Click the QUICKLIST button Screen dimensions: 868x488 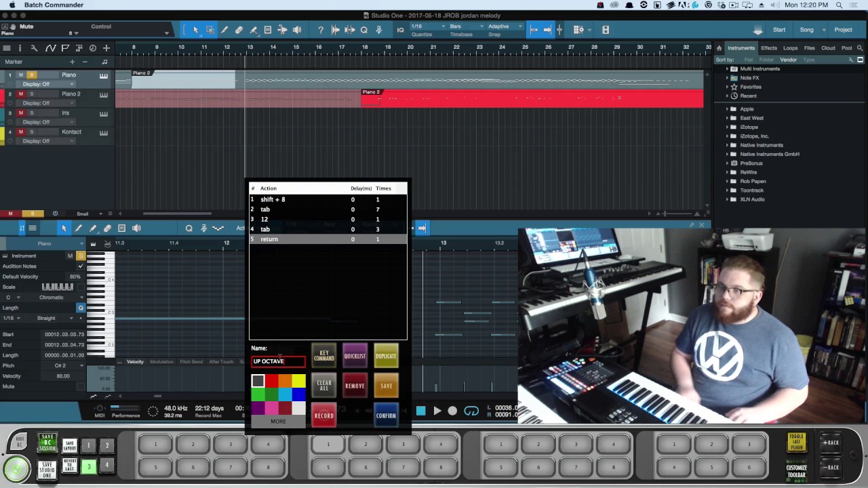tap(355, 356)
